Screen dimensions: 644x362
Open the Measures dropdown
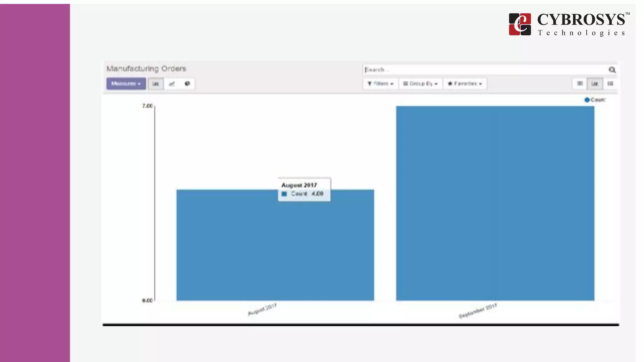tap(126, 84)
